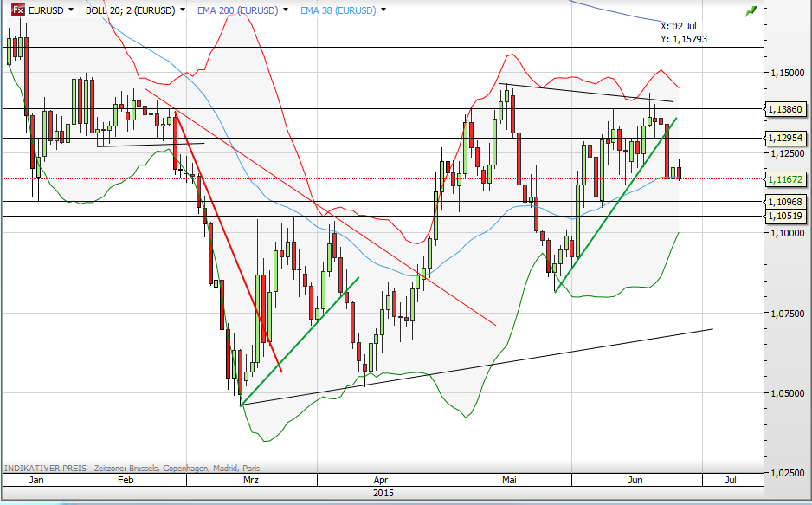
Task: Click the 1,10968 price level tag
Action: pyautogui.click(x=785, y=202)
